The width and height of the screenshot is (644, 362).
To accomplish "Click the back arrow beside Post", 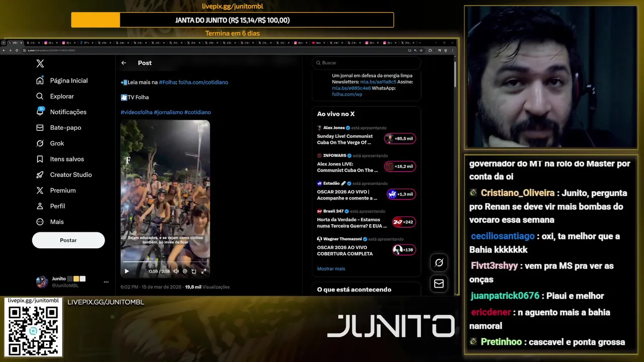I will [x=124, y=63].
